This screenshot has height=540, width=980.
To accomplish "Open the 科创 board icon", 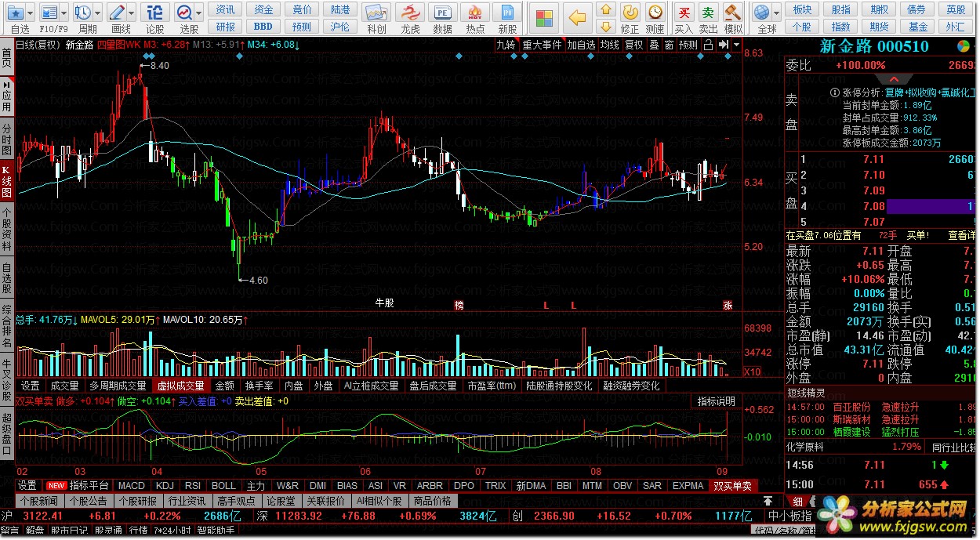I will (377, 13).
